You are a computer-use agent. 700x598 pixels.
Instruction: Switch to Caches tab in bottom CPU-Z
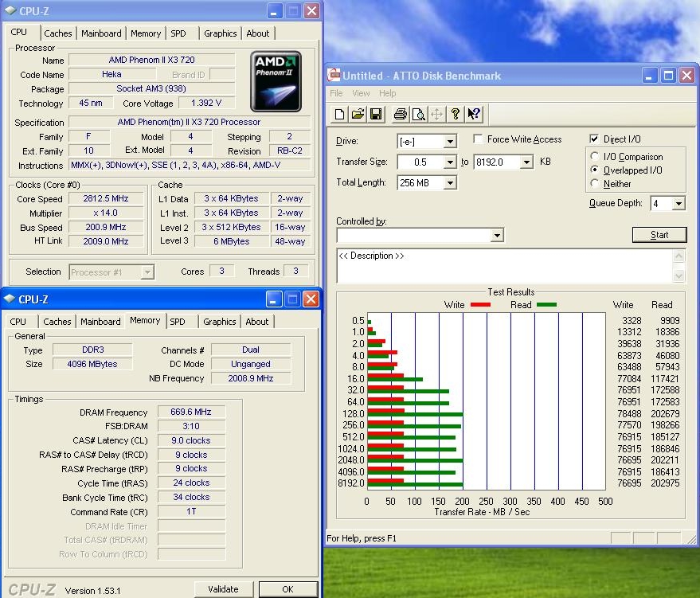click(x=57, y=322)
